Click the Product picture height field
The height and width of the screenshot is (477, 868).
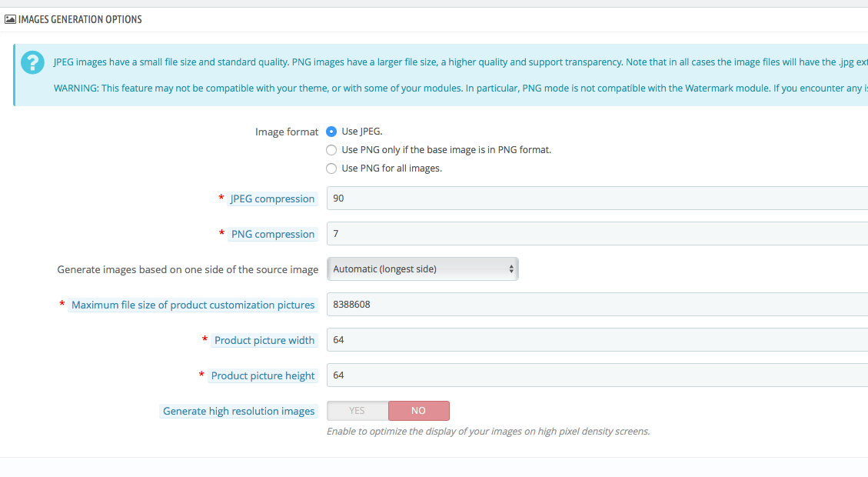(597, 375)
